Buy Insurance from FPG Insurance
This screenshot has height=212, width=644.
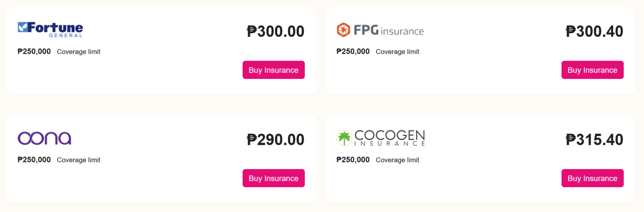(592, 70)
